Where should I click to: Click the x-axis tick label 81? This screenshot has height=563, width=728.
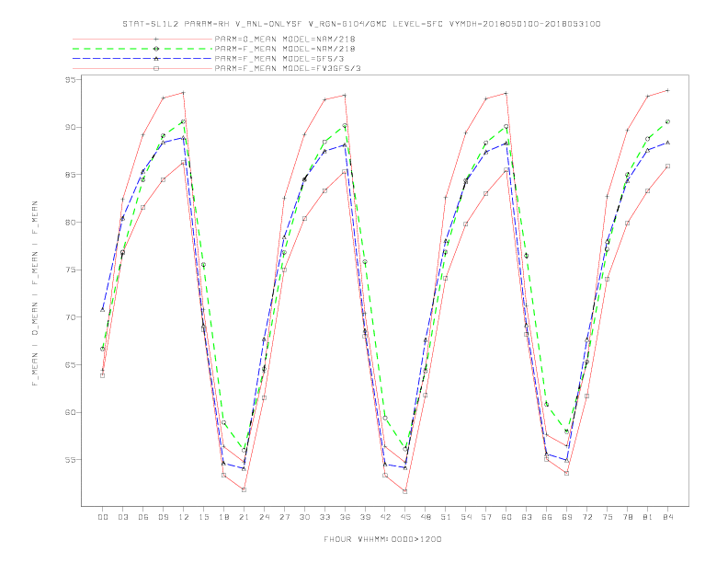coord(648,517)
